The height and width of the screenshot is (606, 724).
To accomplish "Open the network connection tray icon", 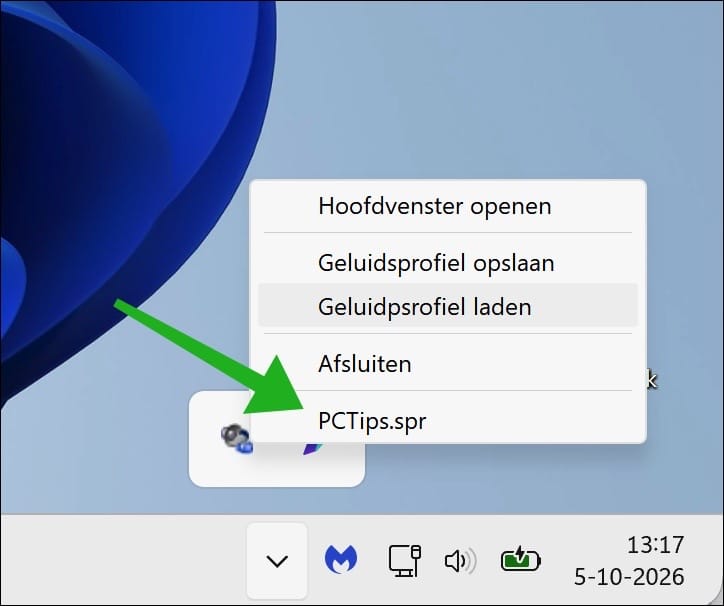I will coord(404,561).
